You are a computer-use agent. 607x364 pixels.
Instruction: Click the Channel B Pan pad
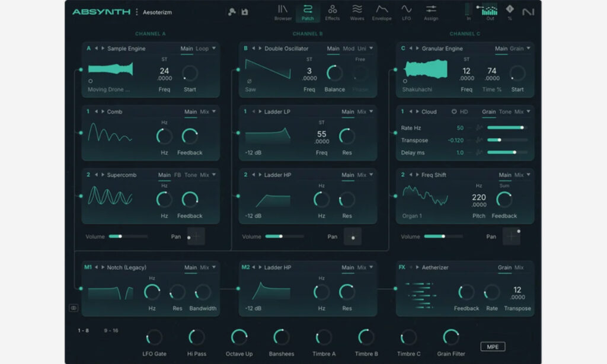[353, 236]
